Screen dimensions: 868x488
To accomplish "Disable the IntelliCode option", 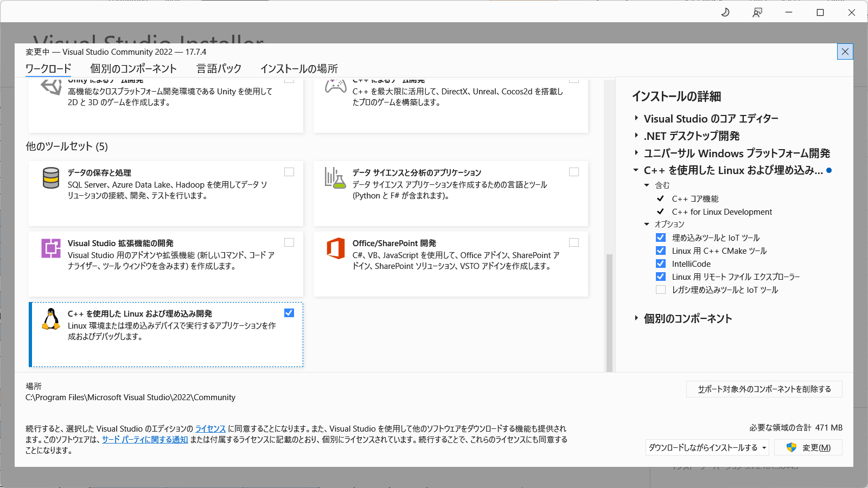I will coord(661,264).
